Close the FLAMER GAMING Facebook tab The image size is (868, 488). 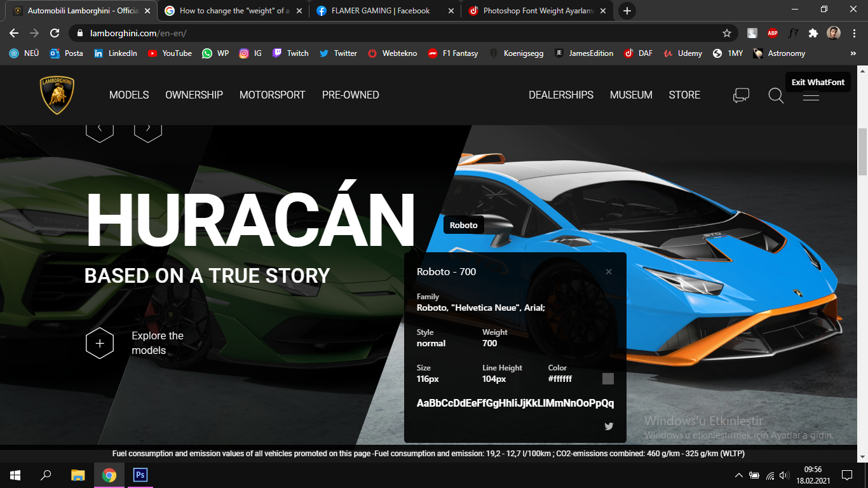451,11
